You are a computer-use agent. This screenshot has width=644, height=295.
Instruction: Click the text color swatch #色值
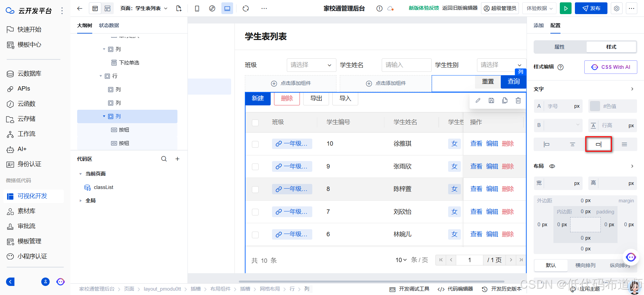tap(595, 106)
